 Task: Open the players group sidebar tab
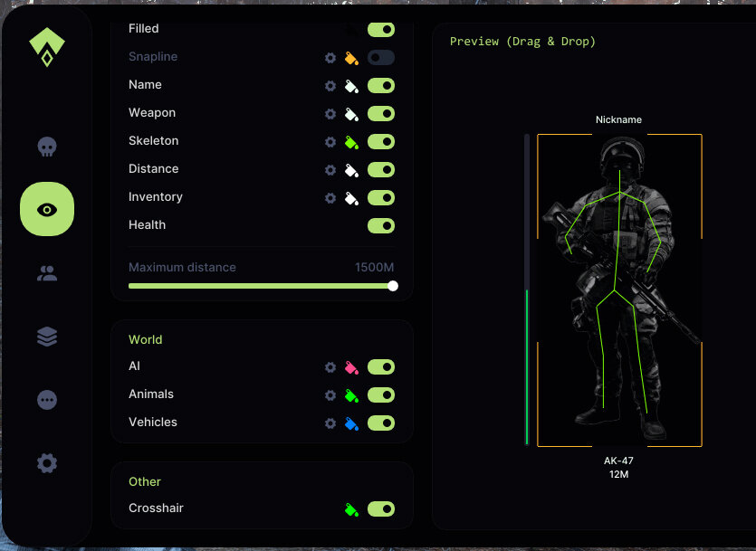(x=47, y=273)
